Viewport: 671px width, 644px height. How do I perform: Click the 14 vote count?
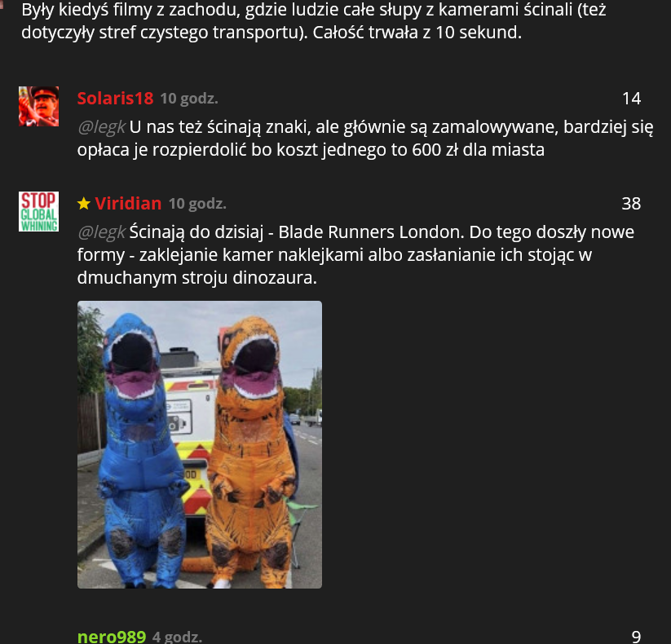click(632, 99)
